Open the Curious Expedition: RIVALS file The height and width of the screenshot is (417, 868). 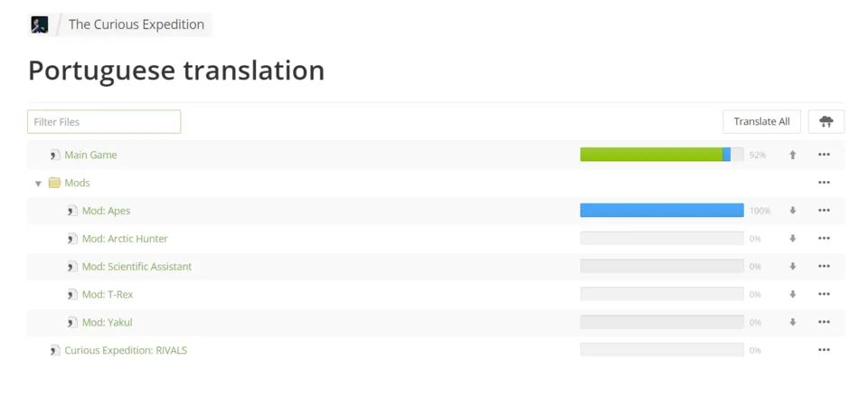[126, 350]
